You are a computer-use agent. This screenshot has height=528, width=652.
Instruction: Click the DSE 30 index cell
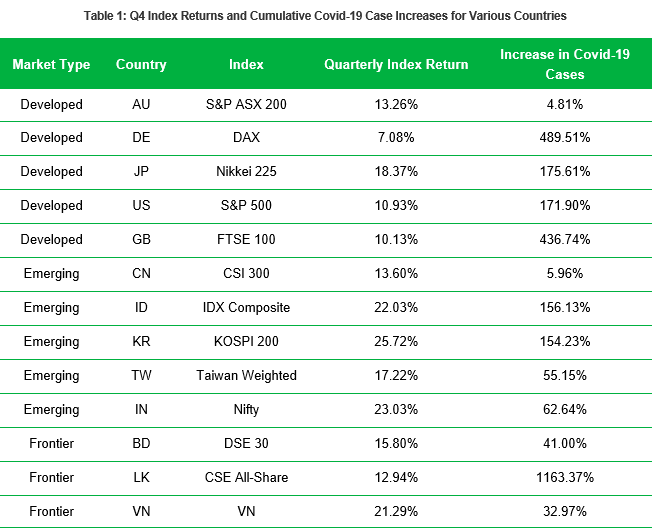pyautogui.click(x=246, y=444)
